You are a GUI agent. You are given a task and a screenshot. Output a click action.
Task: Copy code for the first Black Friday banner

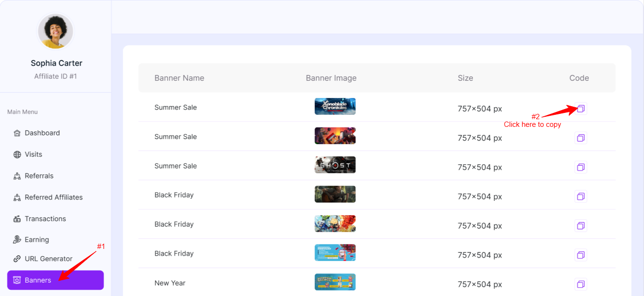point(581,197)
